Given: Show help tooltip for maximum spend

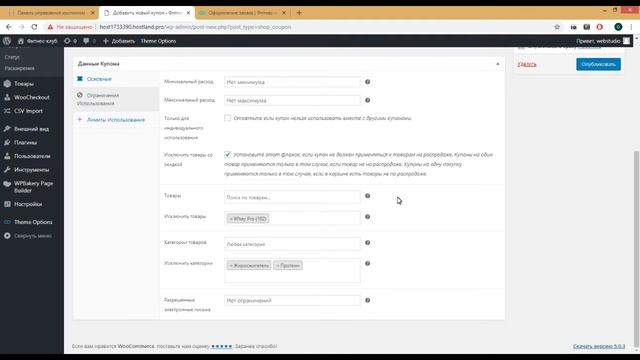Looking at the screenshot, I should [x=367, y=100].
